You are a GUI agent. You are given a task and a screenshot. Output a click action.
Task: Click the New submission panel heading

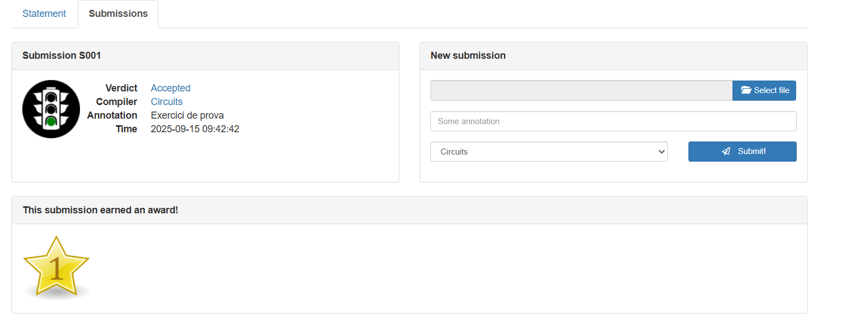click(x=468, y=56)
